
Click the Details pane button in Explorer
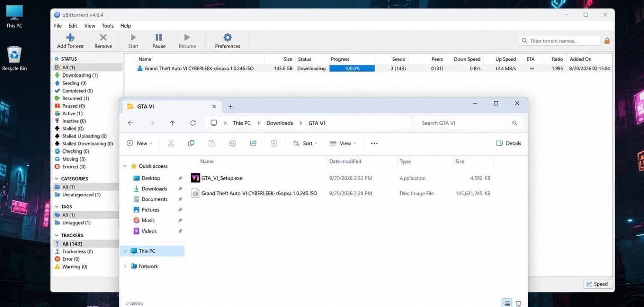point(509,143)
